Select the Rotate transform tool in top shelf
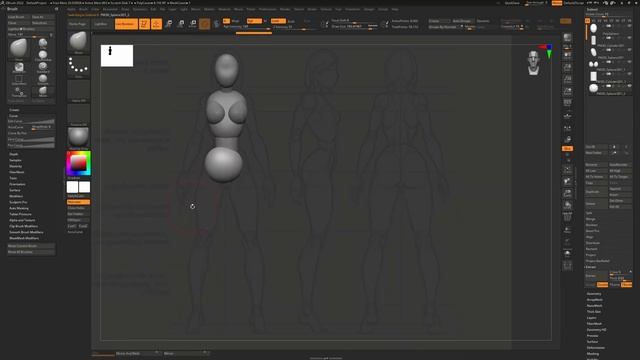Viewport: 640px width, 360px height. (x=193, y=24)
